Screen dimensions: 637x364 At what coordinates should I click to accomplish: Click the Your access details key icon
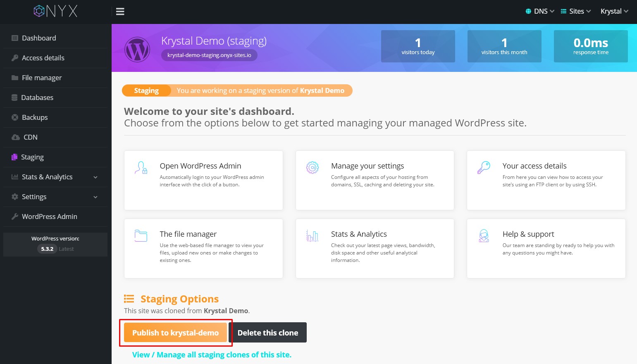(484, 167)
